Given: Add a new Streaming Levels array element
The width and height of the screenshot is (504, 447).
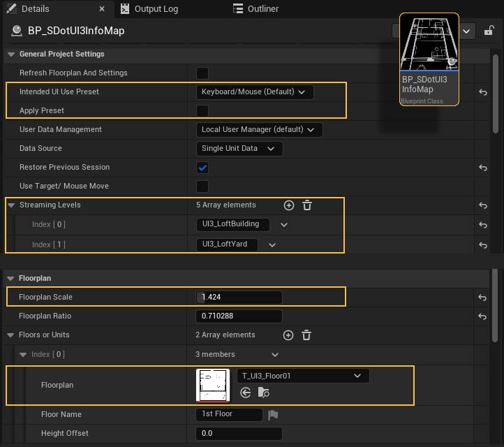Looking at the screenshot, I should point(289,205).
